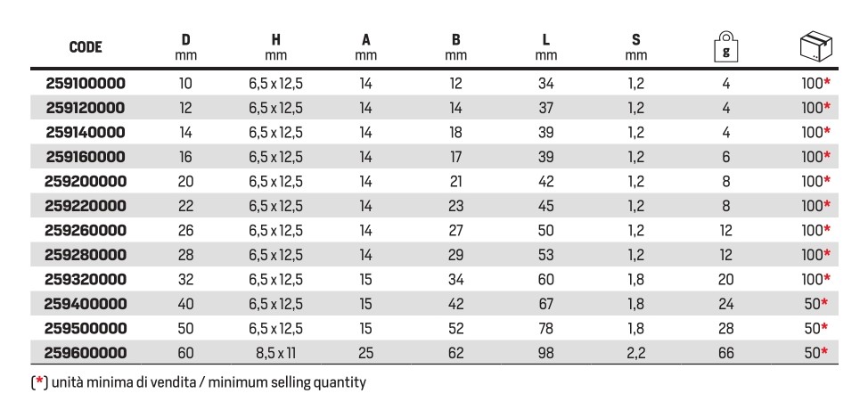Click the red asterisk in row 259400000
Screen dimensions: 868x418
827,302
